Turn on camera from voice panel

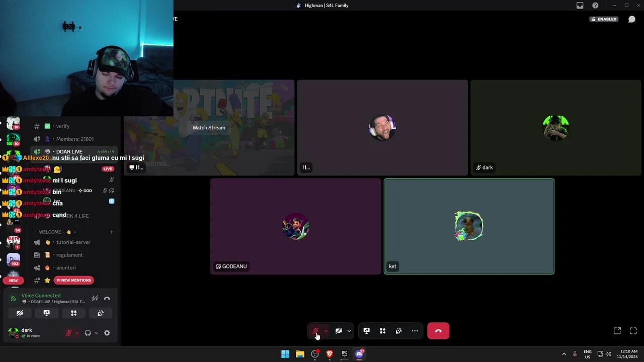pos(20,313)
